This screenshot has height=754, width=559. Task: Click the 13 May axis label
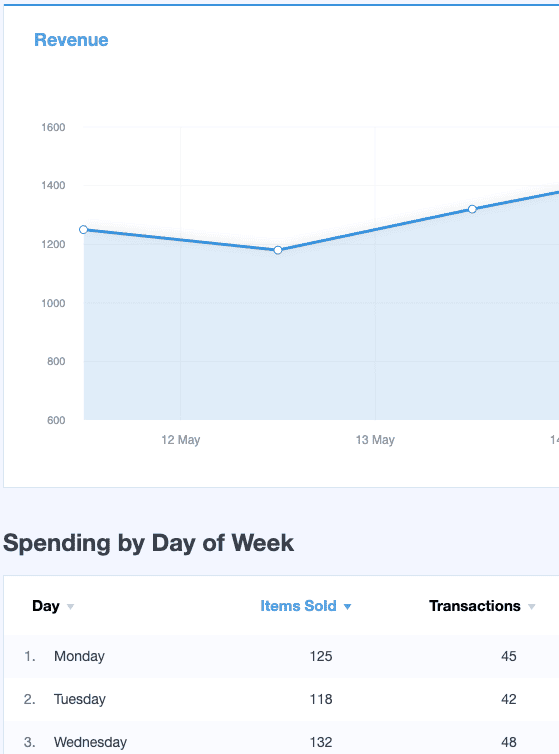(375, 440)
